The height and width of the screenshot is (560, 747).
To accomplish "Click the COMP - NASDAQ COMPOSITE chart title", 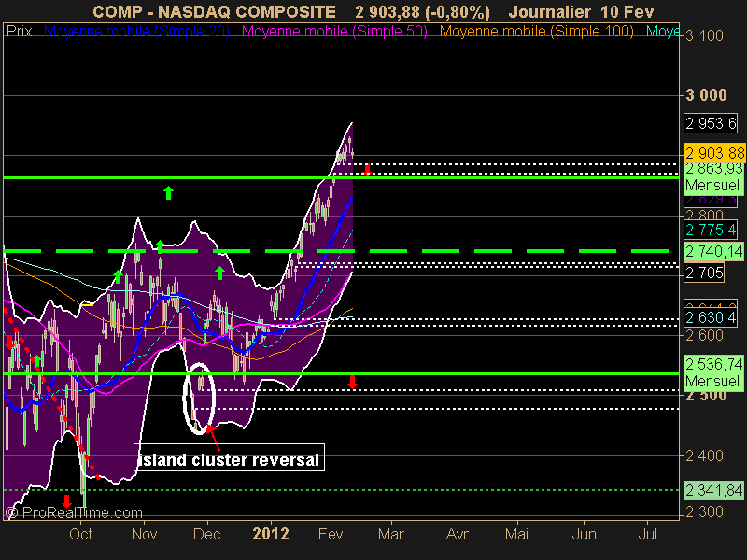I will tap(214, 11).
